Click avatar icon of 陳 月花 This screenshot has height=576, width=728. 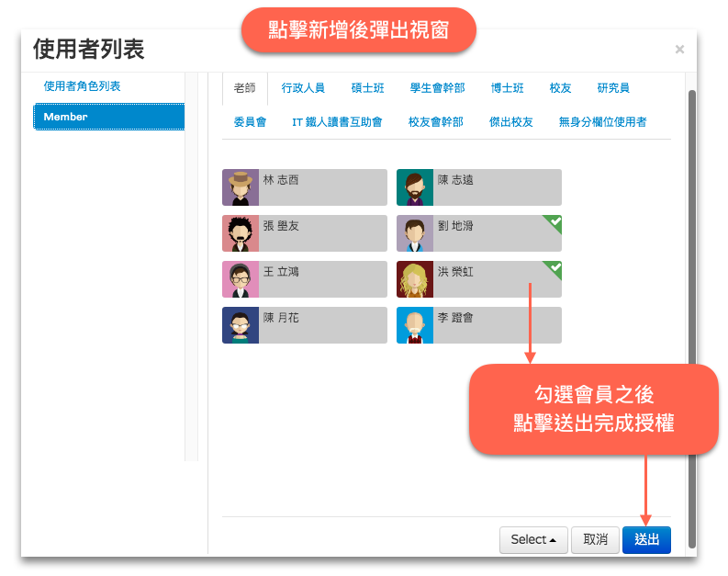(241, 325)
